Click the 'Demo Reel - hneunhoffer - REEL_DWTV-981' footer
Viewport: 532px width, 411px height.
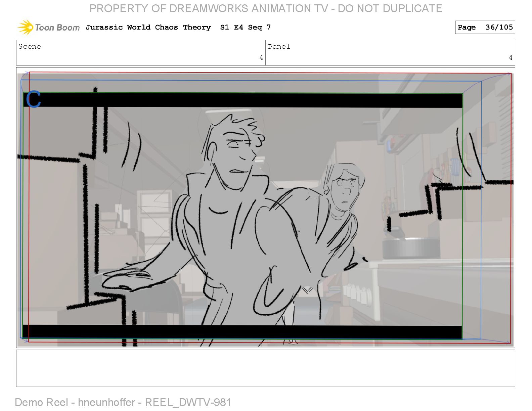pos(123,402)
